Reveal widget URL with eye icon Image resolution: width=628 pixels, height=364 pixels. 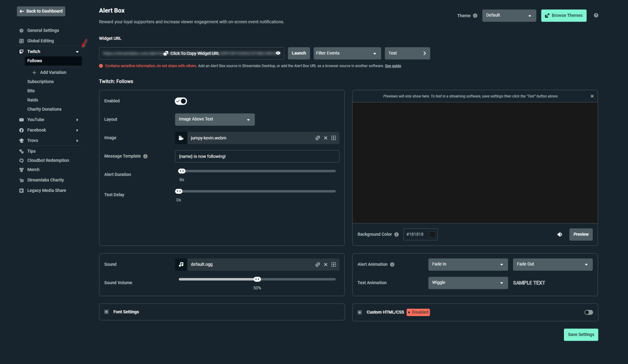pos(278,53)
